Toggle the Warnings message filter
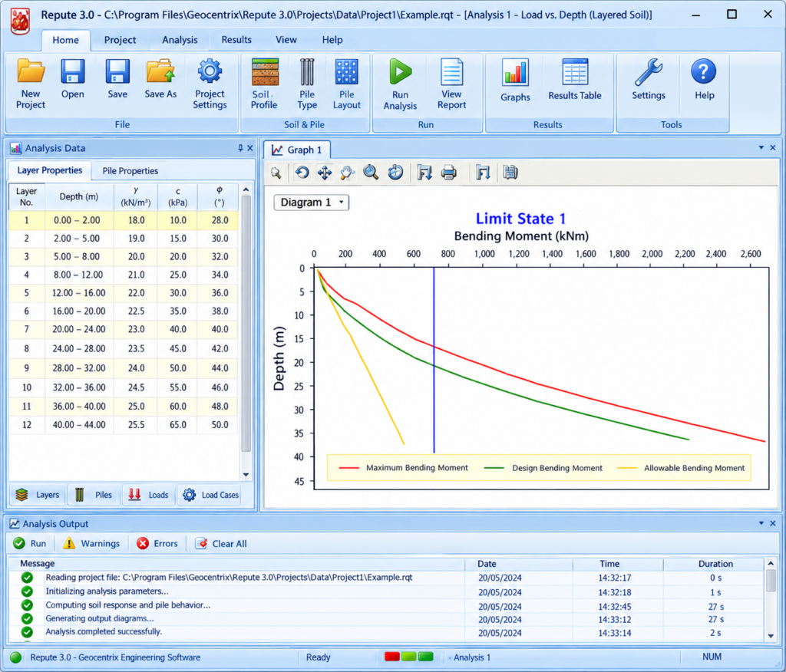 (x=91, y=544)
